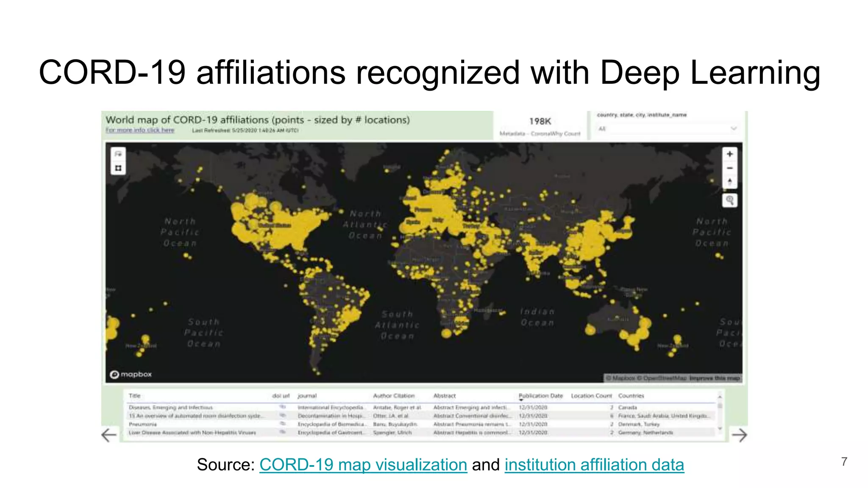Sort table by Abstract column header

click(x=444, y=396)
